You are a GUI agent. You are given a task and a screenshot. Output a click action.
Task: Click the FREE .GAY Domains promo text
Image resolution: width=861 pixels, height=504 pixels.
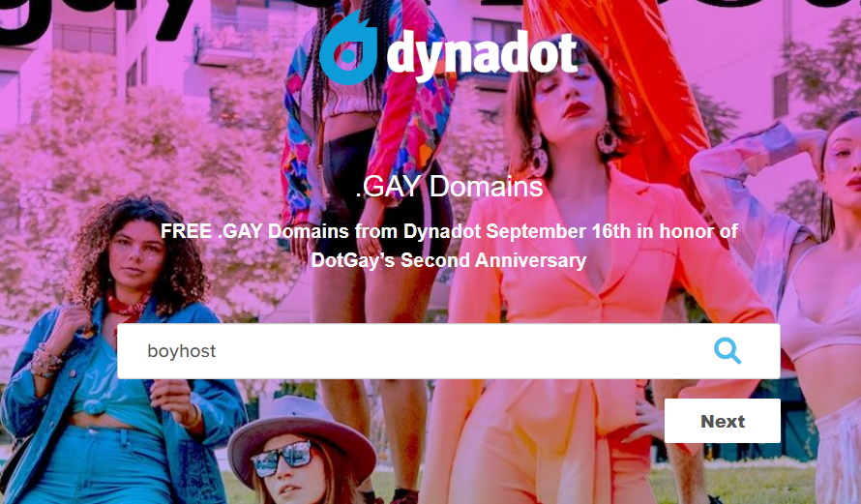254,231
